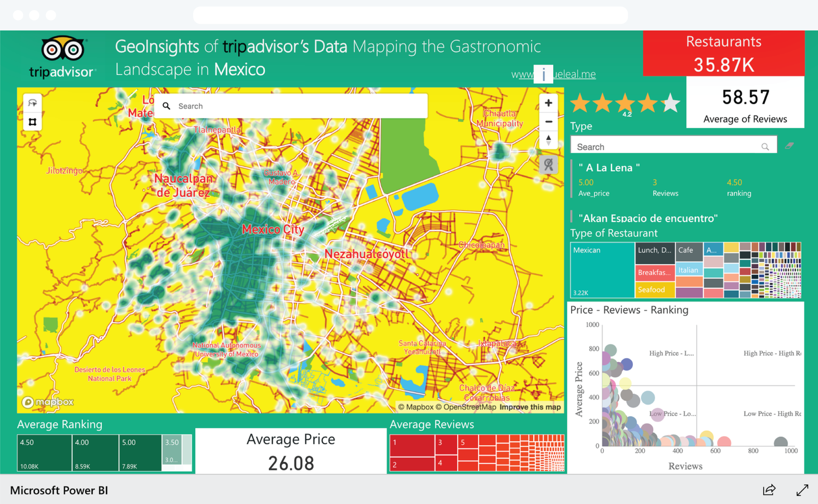Open the Mapbox logo link

(x=48, y=402)
